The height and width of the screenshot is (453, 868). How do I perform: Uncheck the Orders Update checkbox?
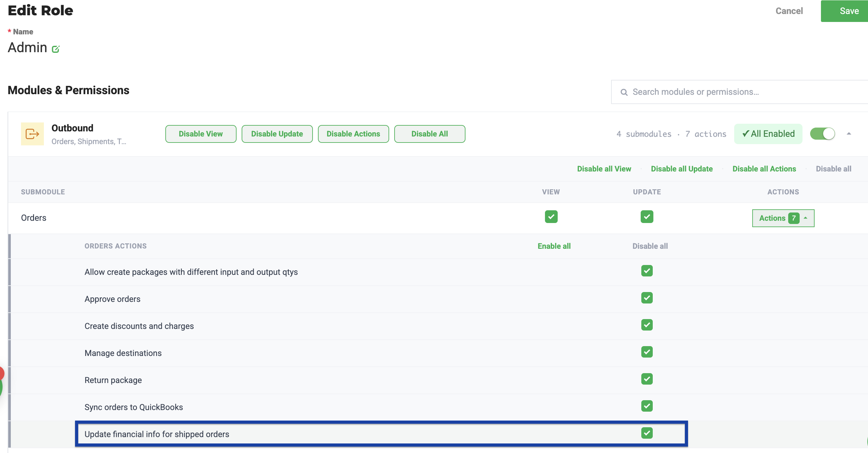click(647, 217)
